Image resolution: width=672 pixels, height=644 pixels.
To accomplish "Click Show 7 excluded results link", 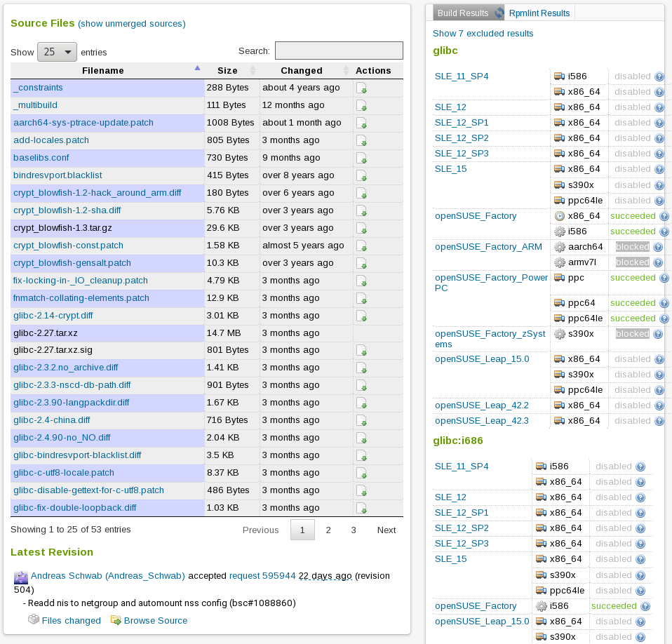I will point(483,33).
